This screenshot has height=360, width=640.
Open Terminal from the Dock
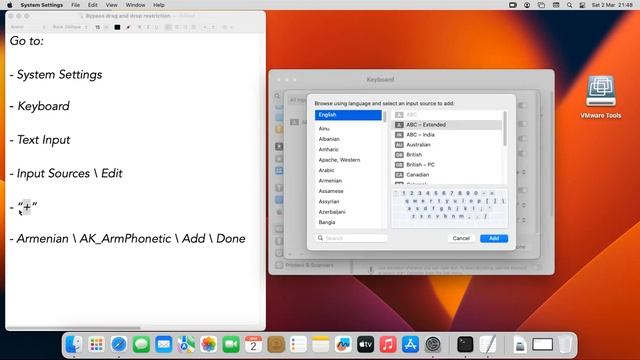coord(465,344)
